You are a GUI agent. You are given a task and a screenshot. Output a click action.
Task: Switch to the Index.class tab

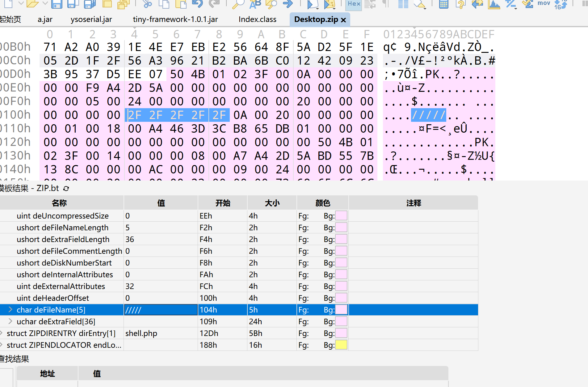(257, 19)
